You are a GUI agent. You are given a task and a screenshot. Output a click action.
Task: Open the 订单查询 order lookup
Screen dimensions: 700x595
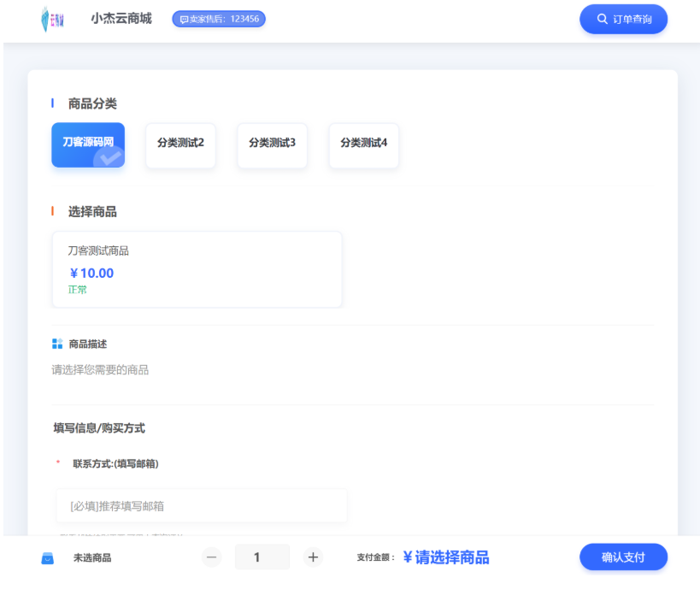coord(623,18)
